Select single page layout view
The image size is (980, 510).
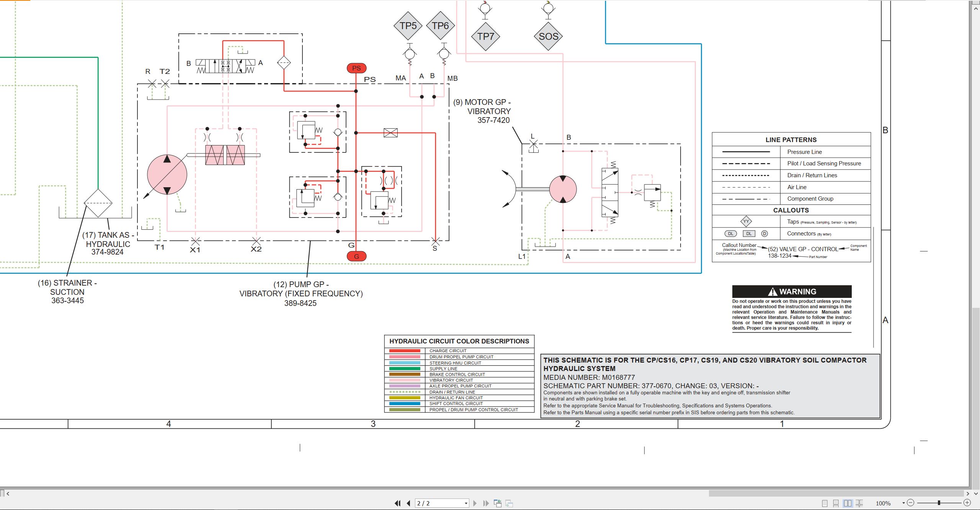(825, 503)
